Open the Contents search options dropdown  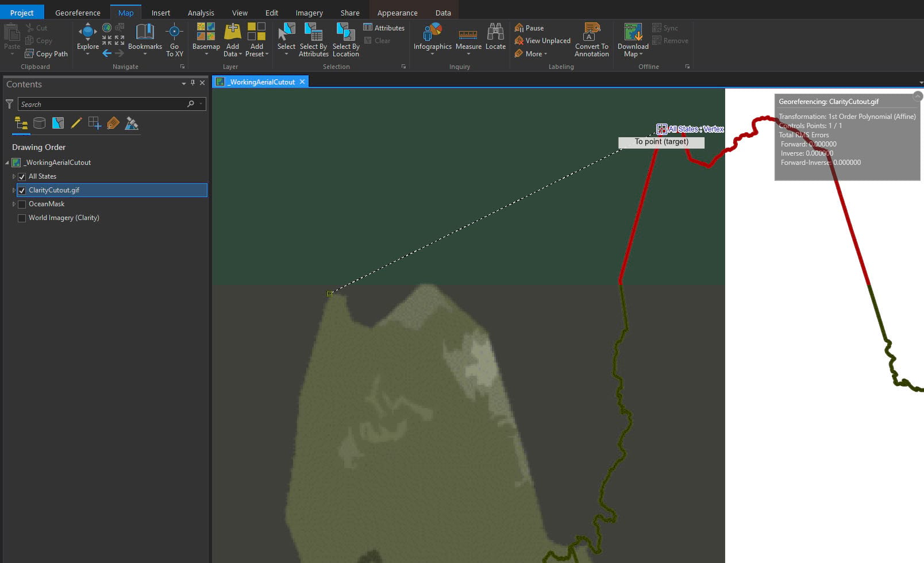(201, 104)
